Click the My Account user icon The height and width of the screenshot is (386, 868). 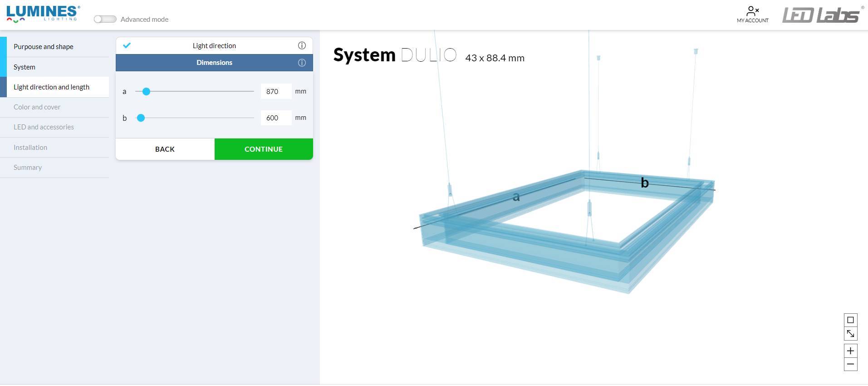(752, 11)
